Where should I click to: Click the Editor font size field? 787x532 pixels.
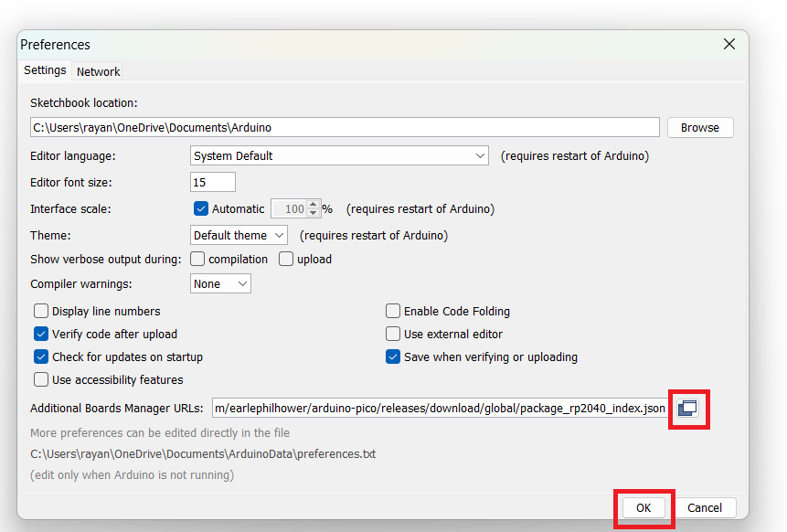[212, 182]
